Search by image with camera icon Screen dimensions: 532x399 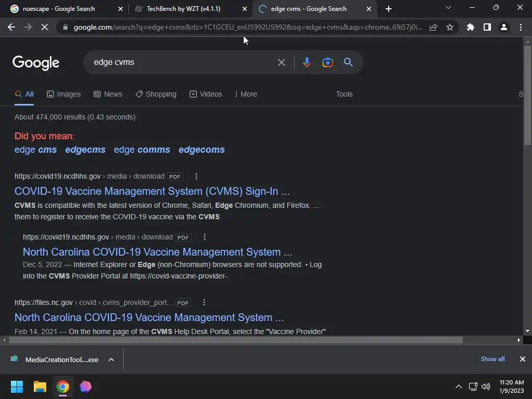(327, 62)
